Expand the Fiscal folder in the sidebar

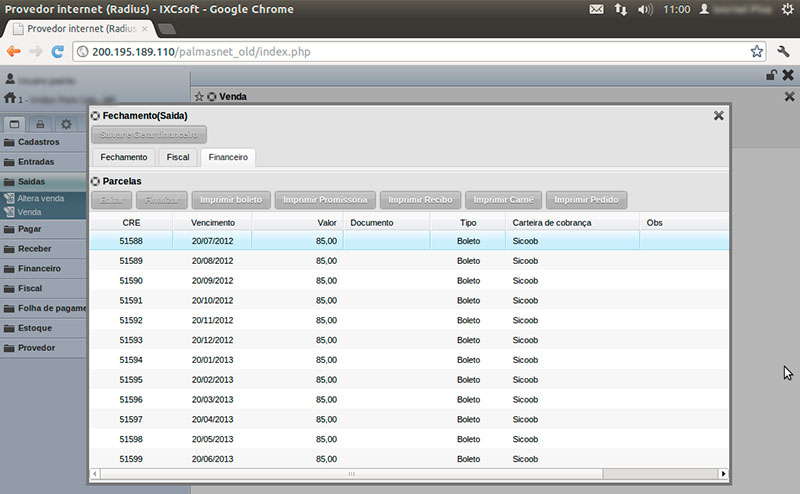(43, 288)
